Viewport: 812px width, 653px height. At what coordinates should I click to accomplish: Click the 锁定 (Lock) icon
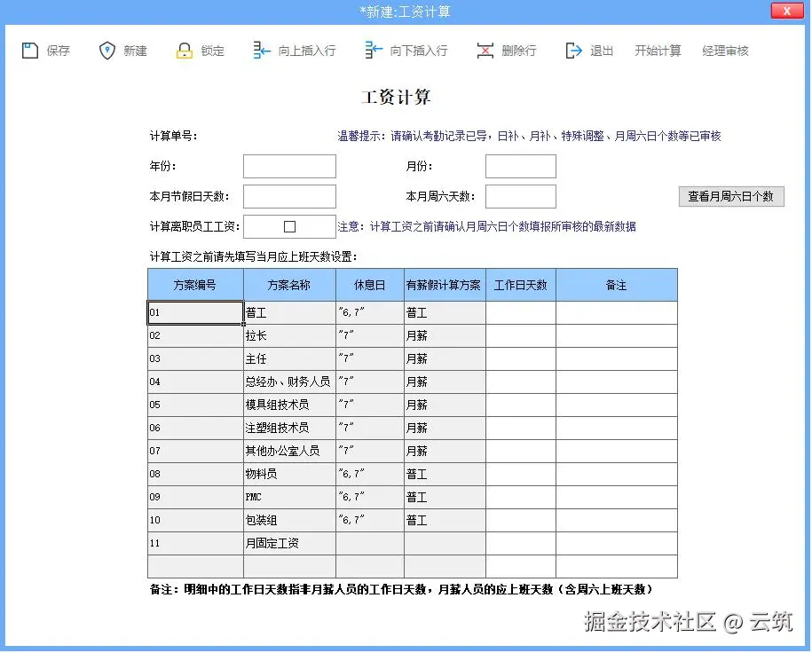[185, 51]
